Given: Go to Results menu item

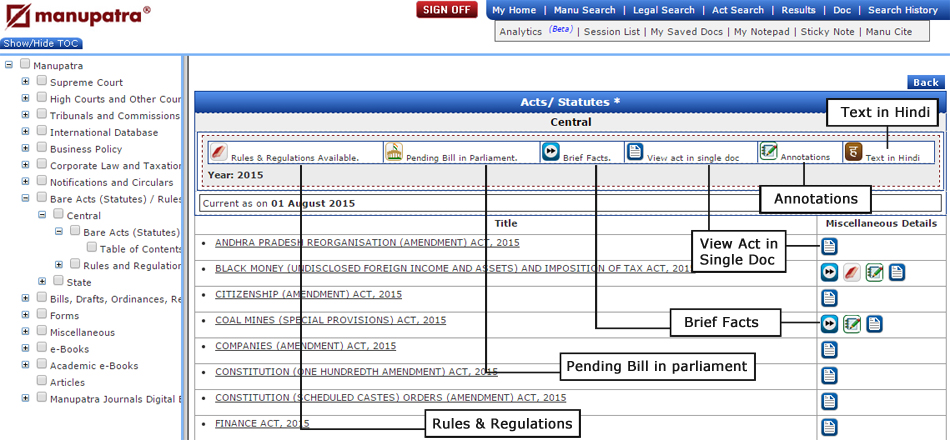Looking at the screenshot, I should (x=799, y=10).
